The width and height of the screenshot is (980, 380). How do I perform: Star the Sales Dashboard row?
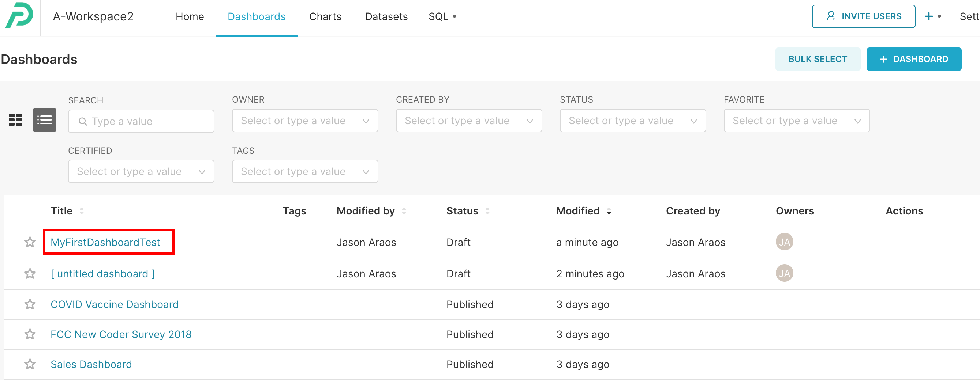[x=30, y=364]
